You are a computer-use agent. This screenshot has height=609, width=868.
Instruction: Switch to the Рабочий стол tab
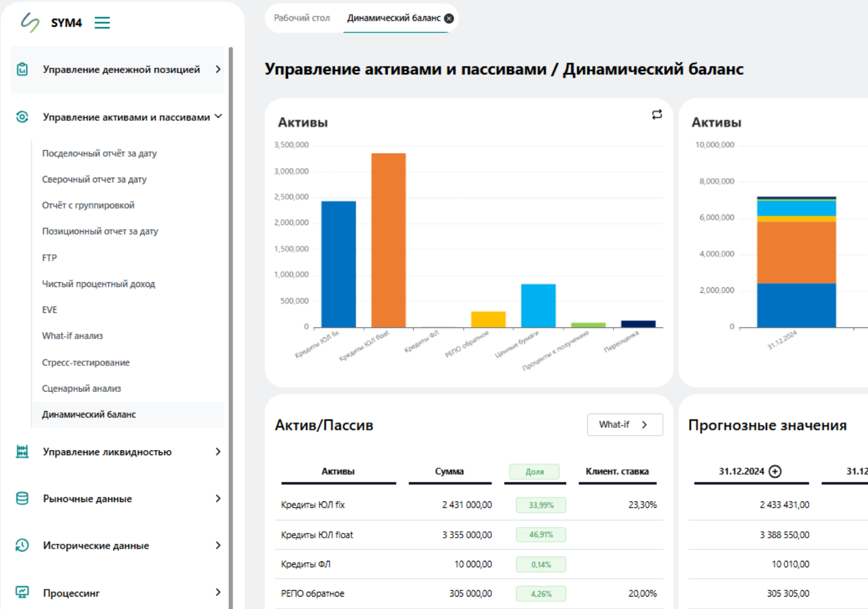301,18
